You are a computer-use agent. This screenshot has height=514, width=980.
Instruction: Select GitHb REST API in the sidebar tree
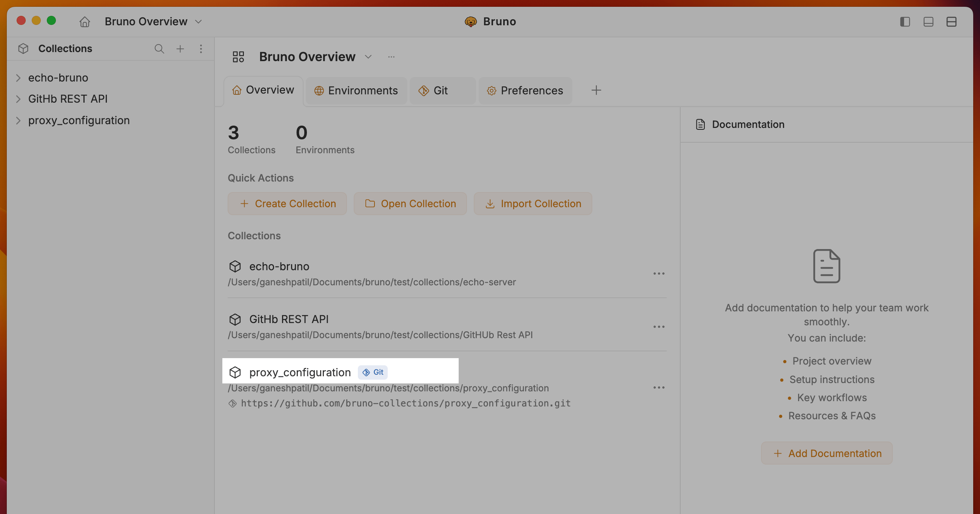tap(68, 99)
